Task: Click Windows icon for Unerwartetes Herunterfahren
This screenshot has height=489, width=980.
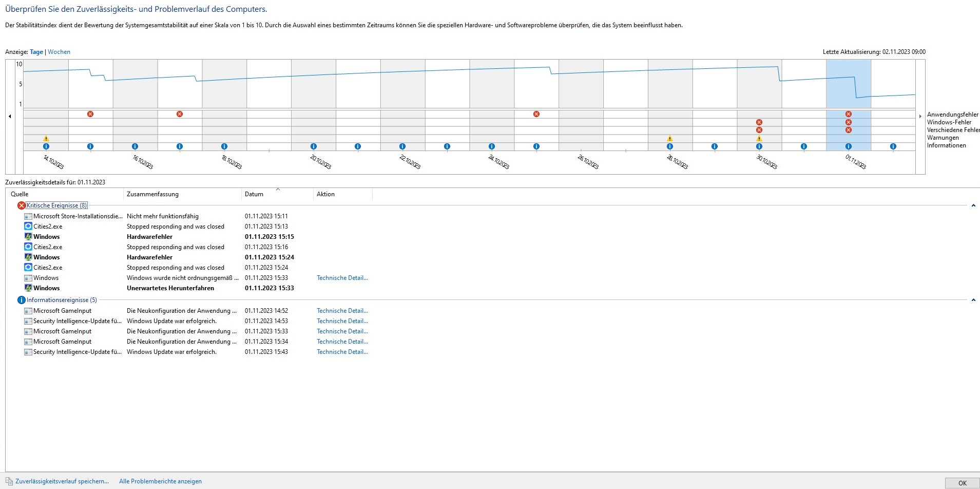Action: (x=28, y=288)
